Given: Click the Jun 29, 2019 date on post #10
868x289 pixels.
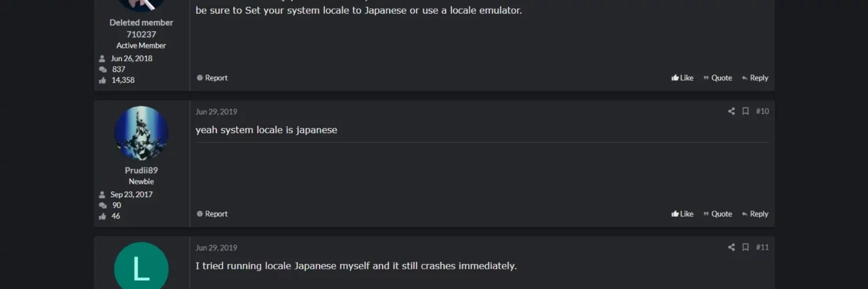Looking at the screenshot, I should (x=216, y=112).
